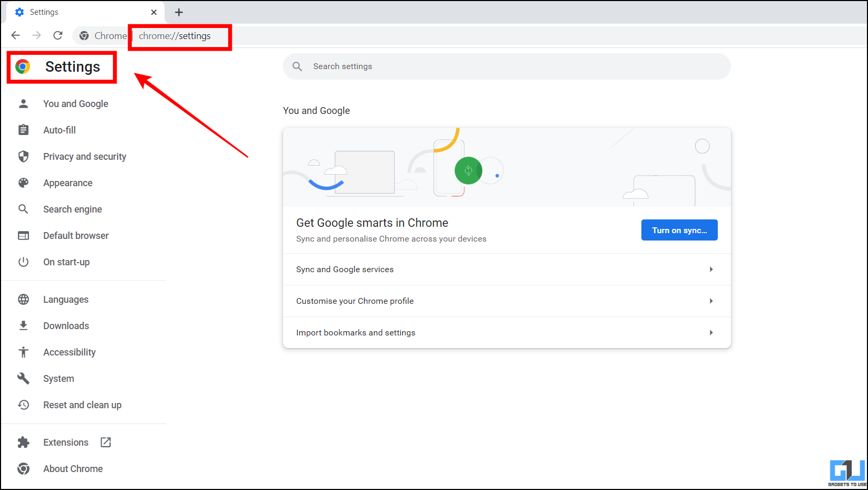868x490 pixels.
Task: Click the wrench icon for System
Action: (x=23, y=379)
